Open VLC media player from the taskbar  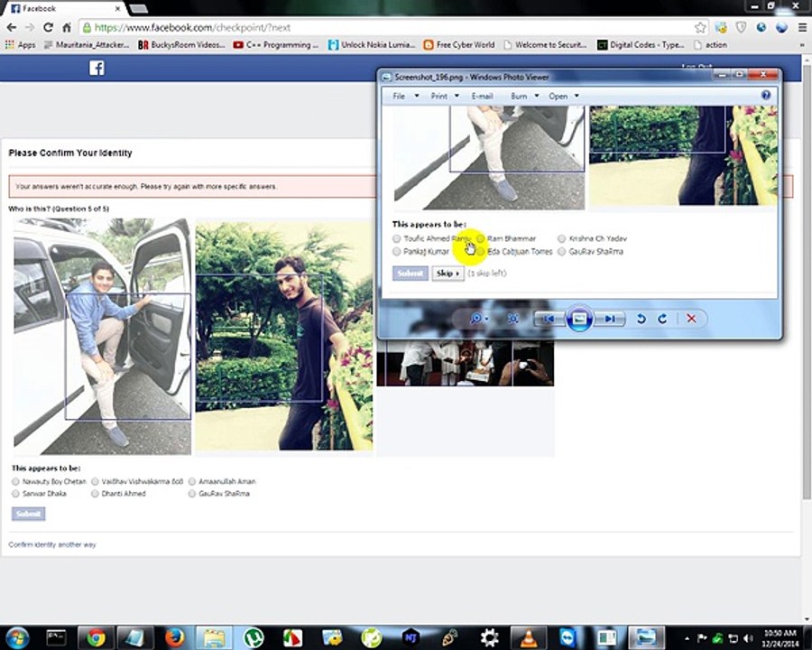pyautogui.click(x=528, y=637)
